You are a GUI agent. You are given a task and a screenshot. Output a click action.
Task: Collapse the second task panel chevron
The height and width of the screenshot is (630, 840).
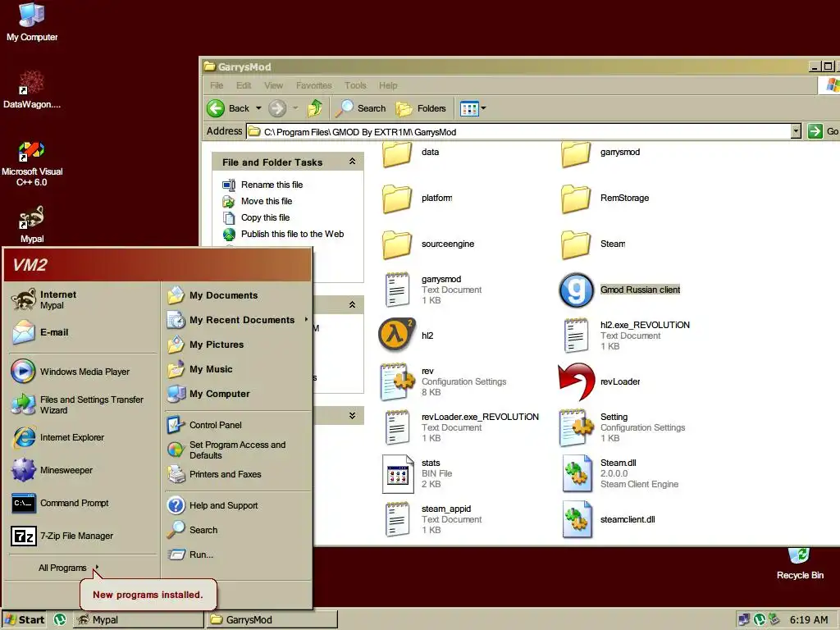[x=352, y=304]
